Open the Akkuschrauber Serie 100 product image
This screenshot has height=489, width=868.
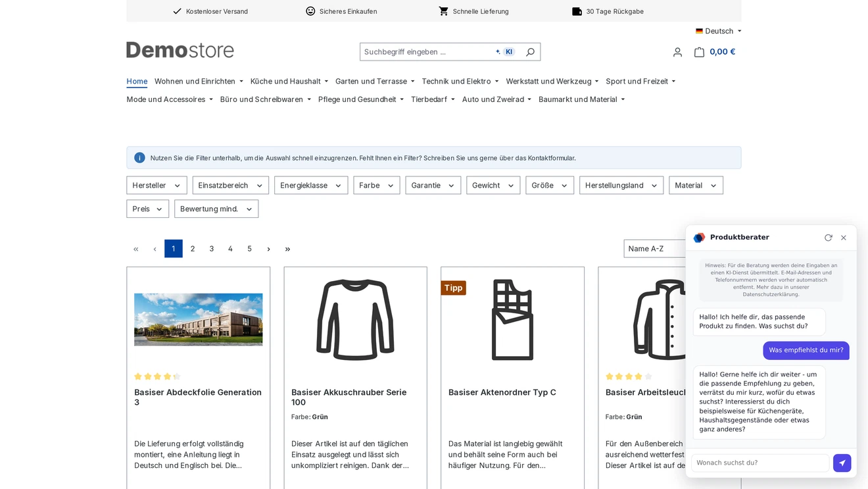pyautogui.click(x=355, y=319)
